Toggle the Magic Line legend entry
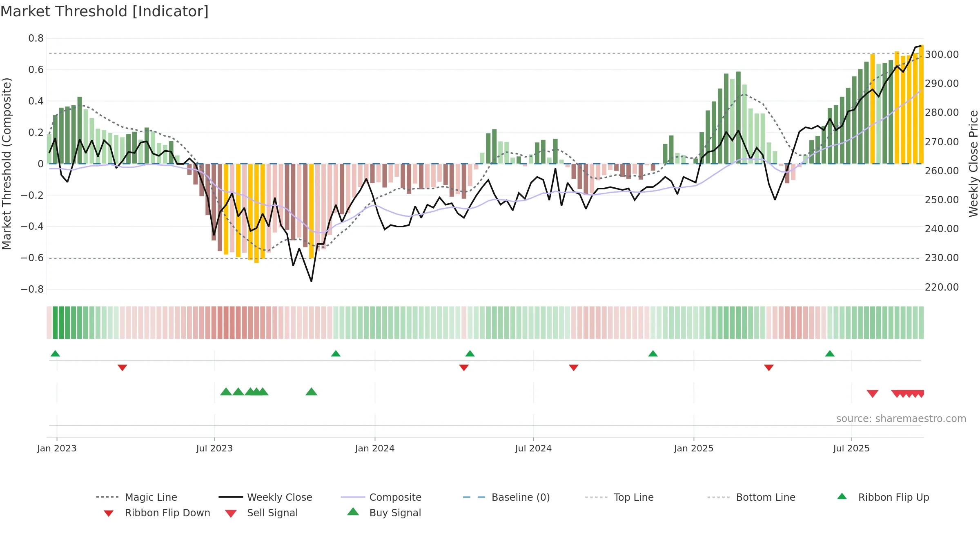This screenshot has height=551, width=980. (x=137, y=497)
